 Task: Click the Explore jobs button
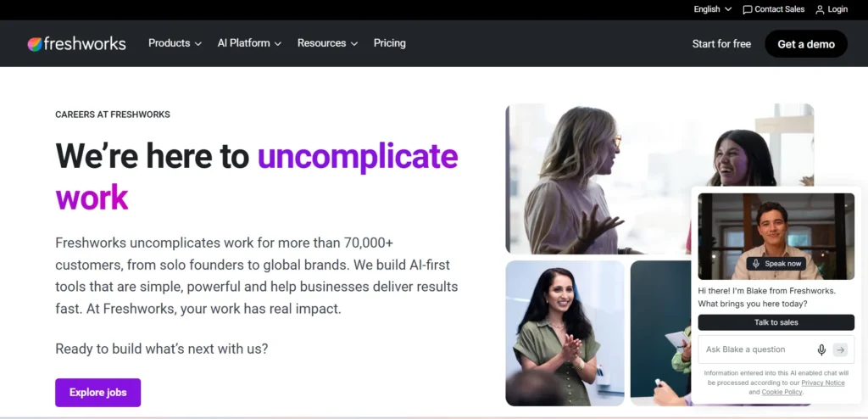(x=98, y=393)
